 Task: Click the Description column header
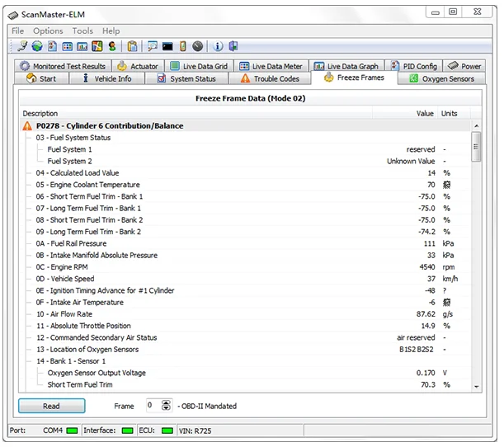(195, 114)
